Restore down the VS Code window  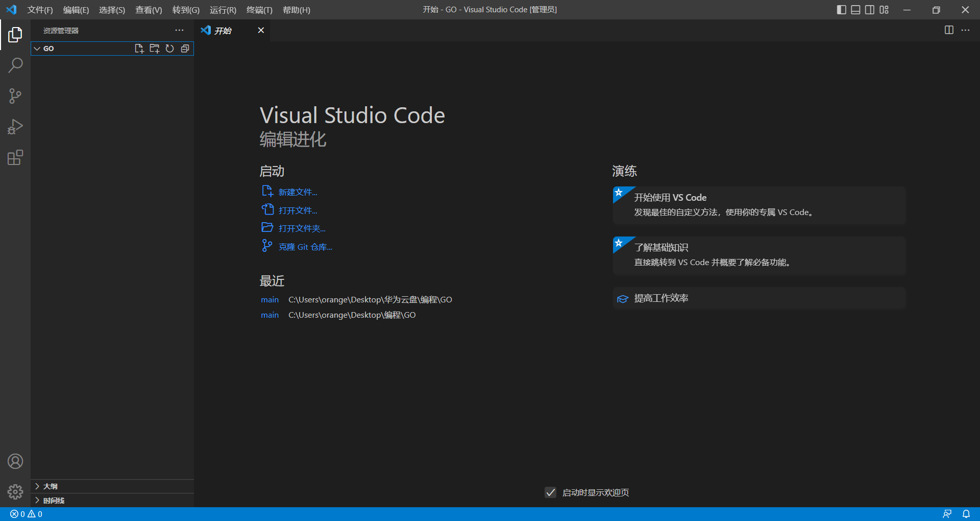936,10
